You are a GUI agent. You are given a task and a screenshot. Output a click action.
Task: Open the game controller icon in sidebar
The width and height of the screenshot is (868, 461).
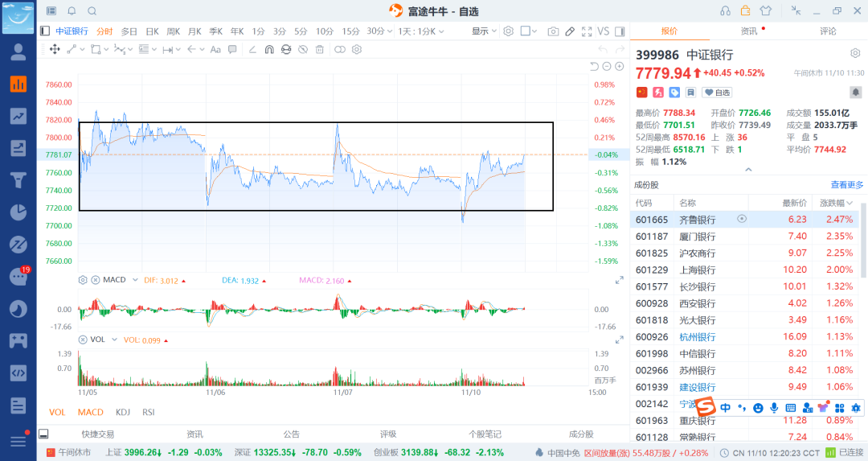18,341
